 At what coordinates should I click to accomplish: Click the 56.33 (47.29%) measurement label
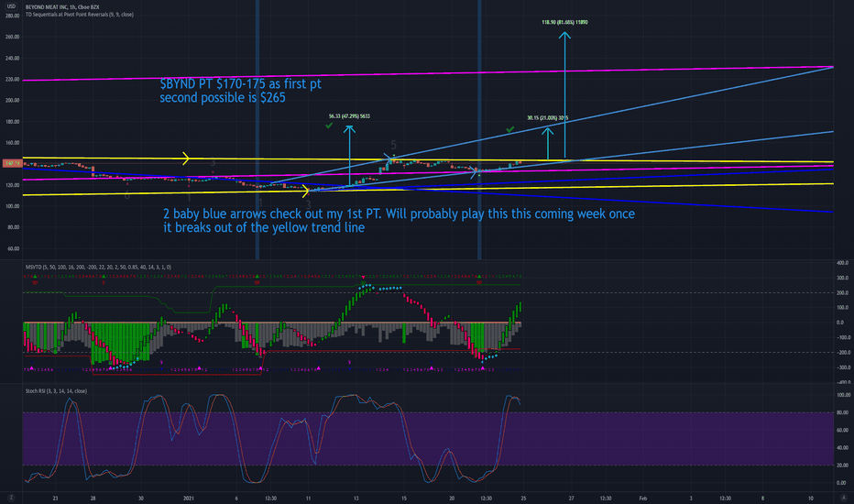tap(349, 116)
